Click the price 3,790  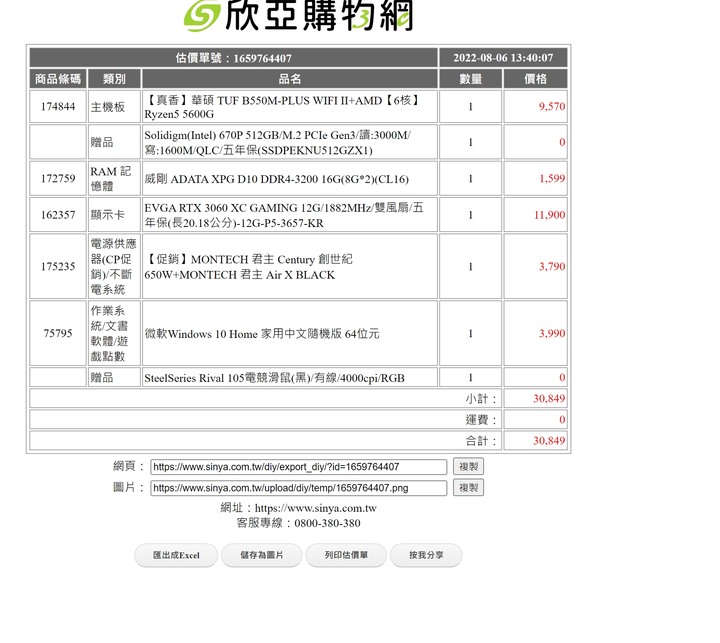[551, 266]
